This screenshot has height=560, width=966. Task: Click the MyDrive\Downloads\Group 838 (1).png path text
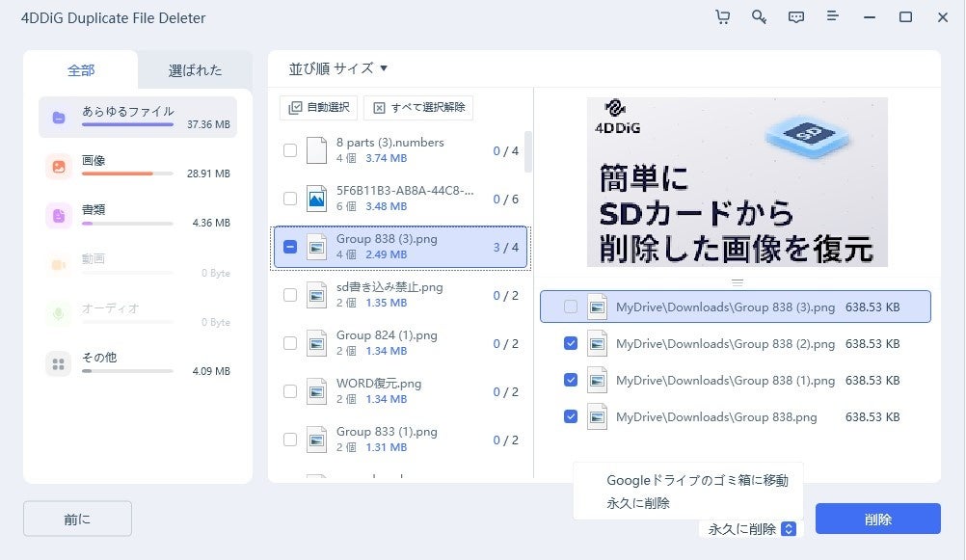pyautogui.click(x=725, y=380)
